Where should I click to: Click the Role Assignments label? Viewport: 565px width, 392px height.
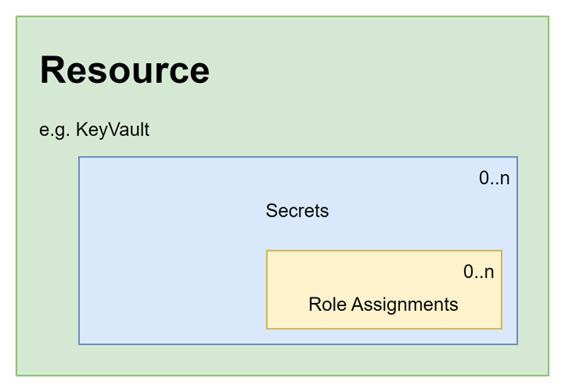tap(383, 305)
